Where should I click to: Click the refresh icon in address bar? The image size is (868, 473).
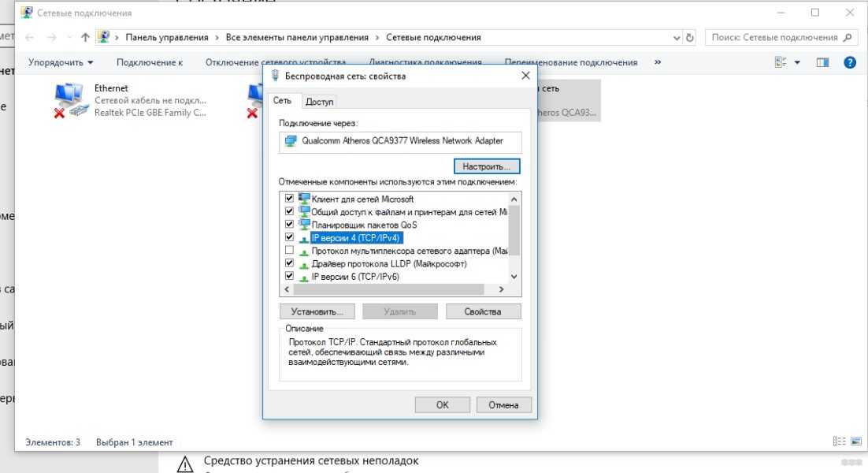pyautogui.click(x=691, y=37)
